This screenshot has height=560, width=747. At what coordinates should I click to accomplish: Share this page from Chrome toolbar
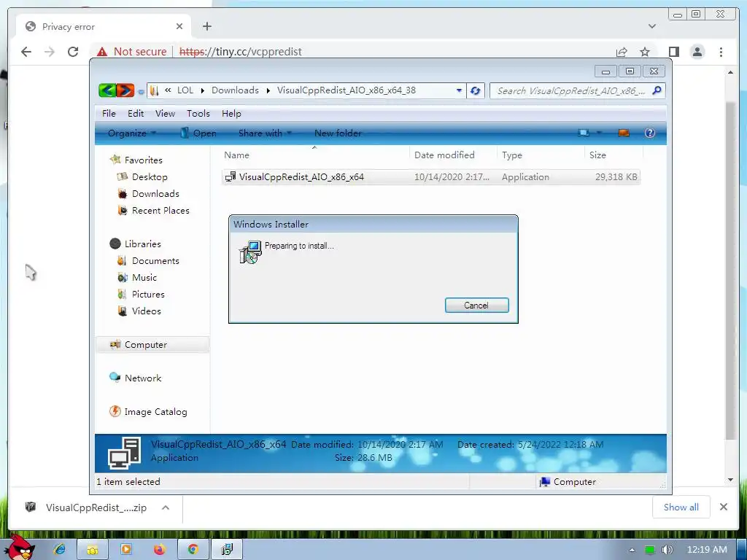click(622, 52)
